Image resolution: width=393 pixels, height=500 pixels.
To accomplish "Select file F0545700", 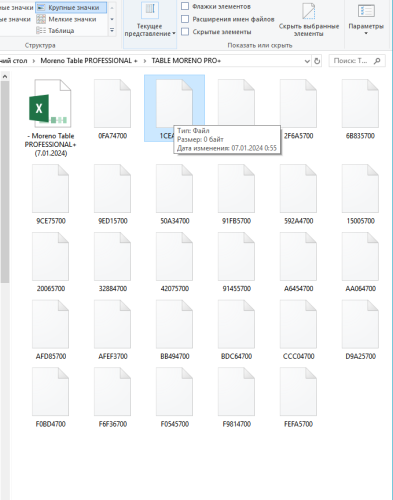I will (174, 397).
